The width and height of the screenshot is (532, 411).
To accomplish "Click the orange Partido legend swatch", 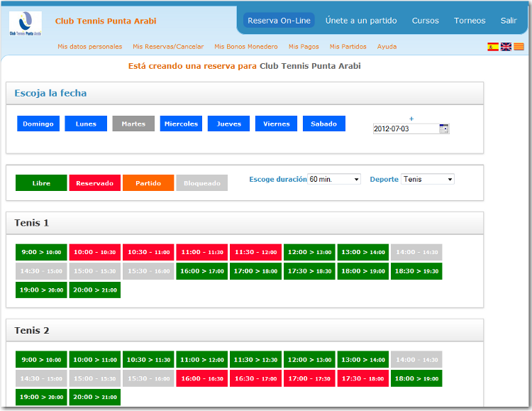I will pyautogui.click(x=148, y=182).
